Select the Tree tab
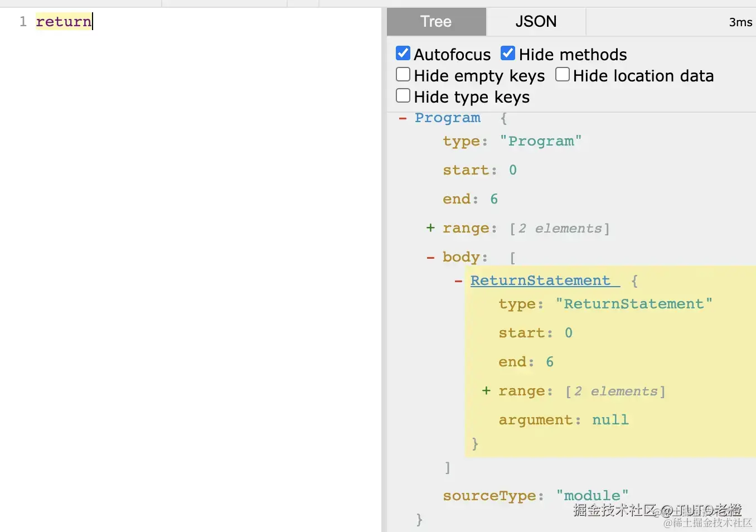The height and width of the screenshot is (532, 756). coord(436,22)
